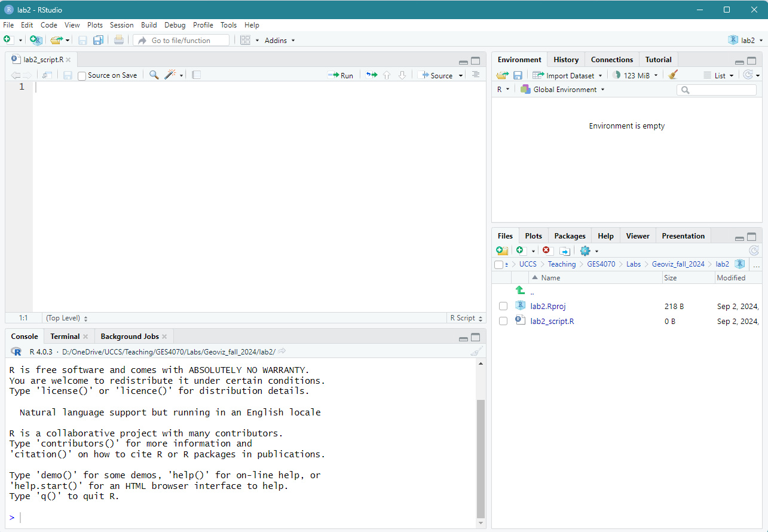Screen dimensions: 768x532
Task: Open the Debug menu
Action: (175, 25)
